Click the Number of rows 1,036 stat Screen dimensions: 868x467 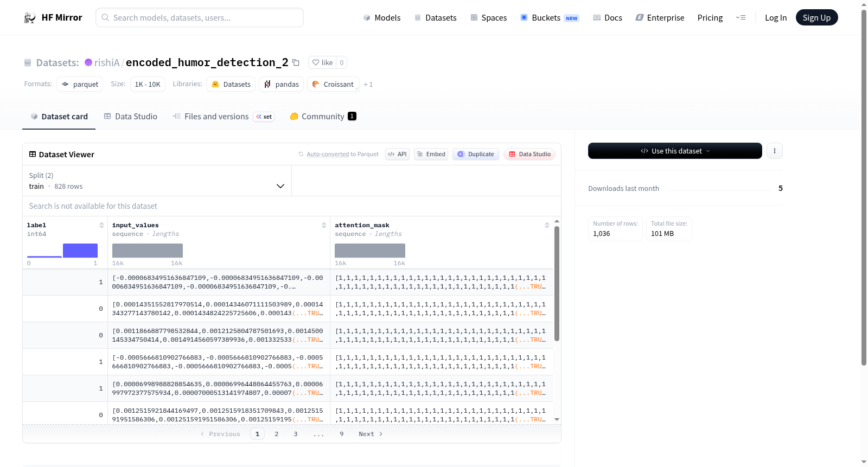point(615,229)
